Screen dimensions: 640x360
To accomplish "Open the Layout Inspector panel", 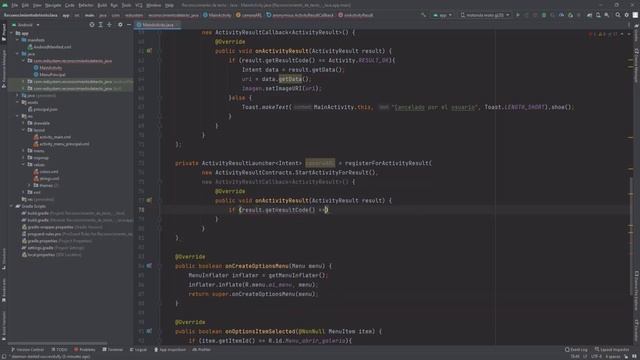I will coord(612,350).
